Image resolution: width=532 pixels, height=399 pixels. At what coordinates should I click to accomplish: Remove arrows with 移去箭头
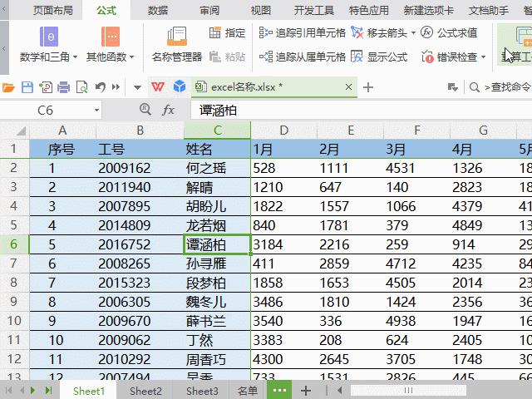point(379,33)
